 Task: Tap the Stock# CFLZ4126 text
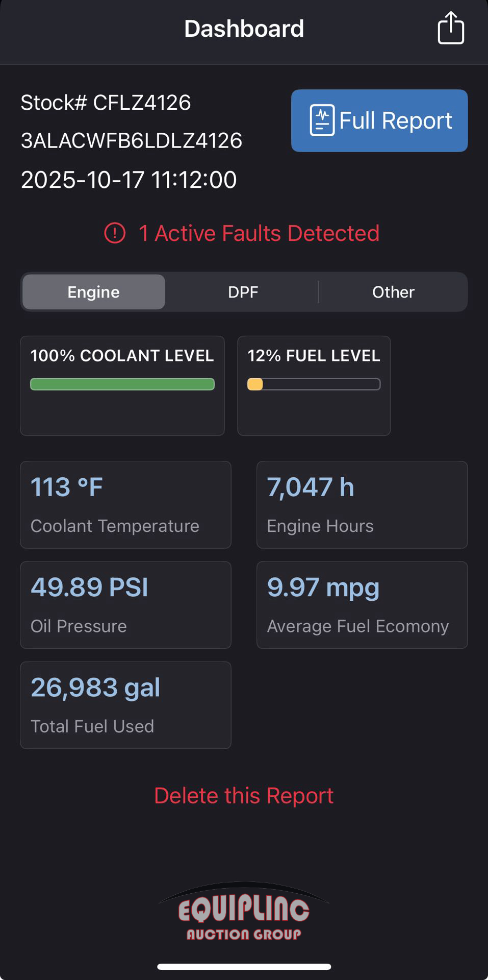point(106,103)
